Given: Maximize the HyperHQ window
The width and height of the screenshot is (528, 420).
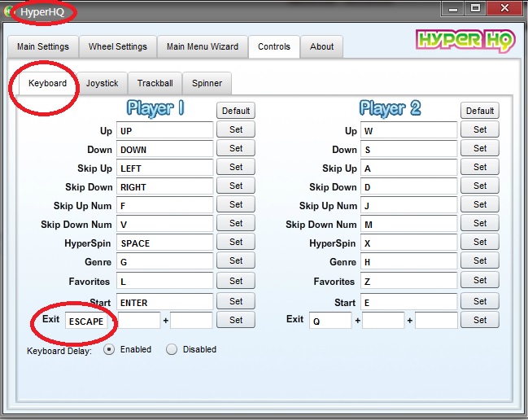Looking at the screenshot, I should (475, 8).
